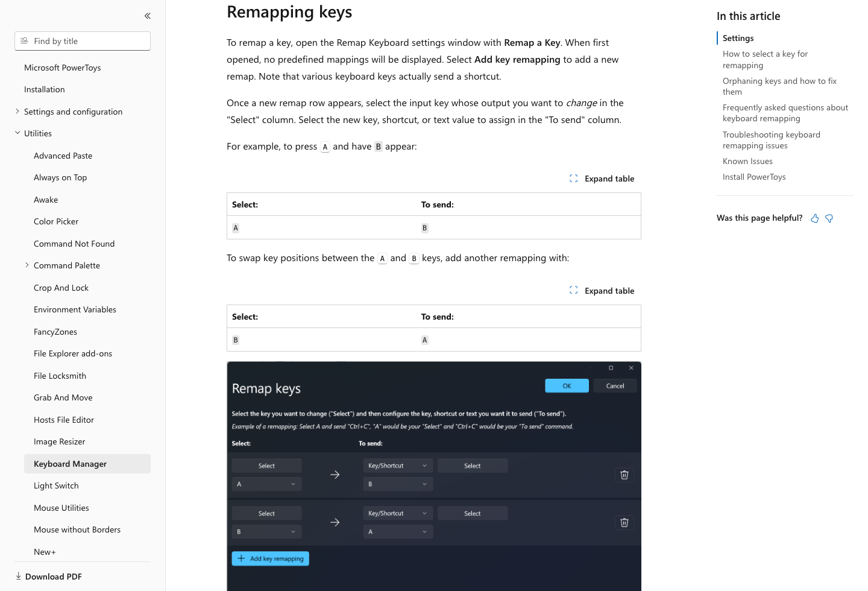Open the File Explorer add-ons article
868x591 pixels.
[73, 353]
